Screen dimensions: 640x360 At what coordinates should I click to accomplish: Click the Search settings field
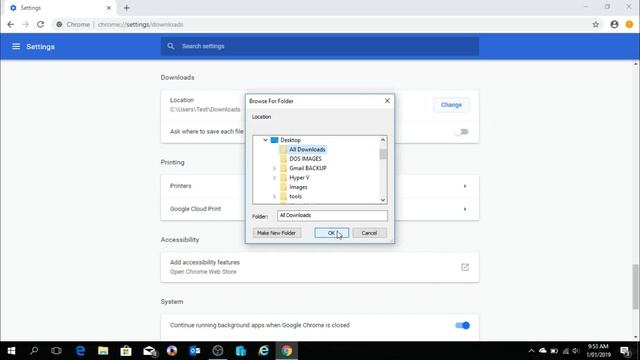coord(320,46)
